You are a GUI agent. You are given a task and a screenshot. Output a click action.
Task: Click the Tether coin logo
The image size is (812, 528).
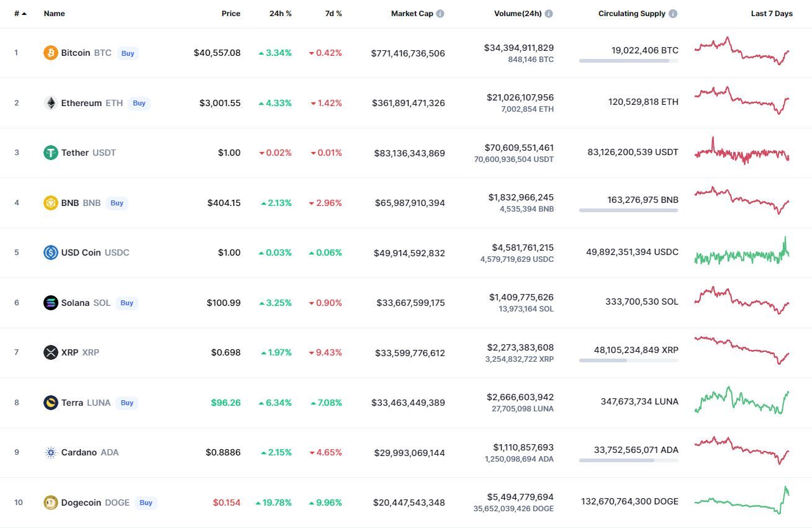click(x=51, y=153)
